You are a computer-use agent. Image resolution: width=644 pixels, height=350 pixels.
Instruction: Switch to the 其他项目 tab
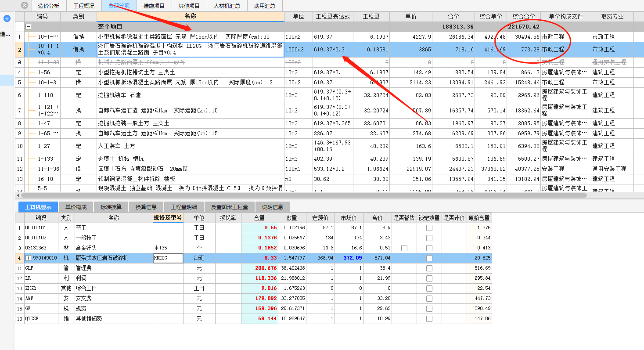(189, 6)
